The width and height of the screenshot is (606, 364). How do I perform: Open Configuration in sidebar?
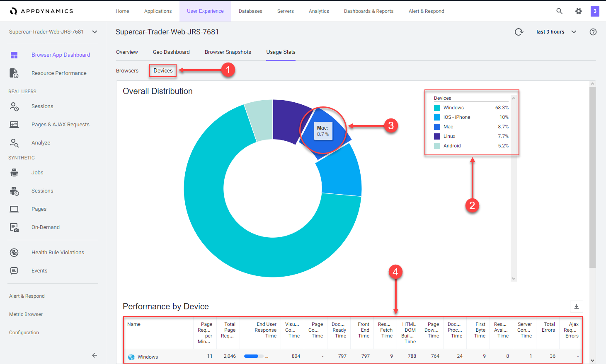pyautogui.click(x=24, y=333)
